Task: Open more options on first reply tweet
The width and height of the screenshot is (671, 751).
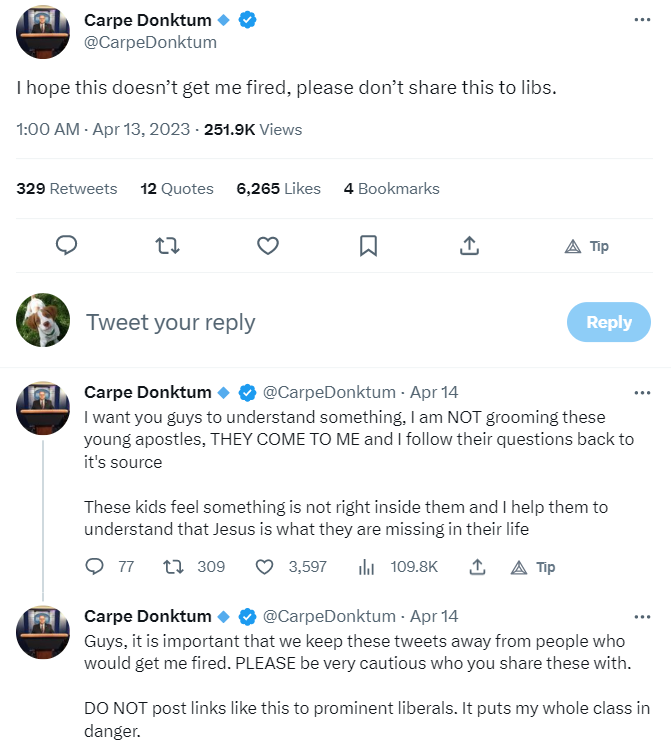Action: (642, 392)
